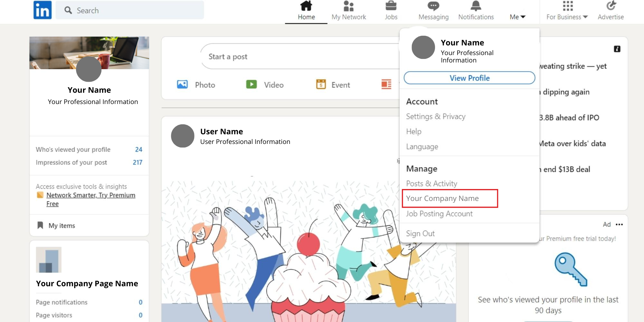Select Posts & Activity under Manage
Image resolution: width=644 pixels, height=322 pixels.
coord(432,184)
